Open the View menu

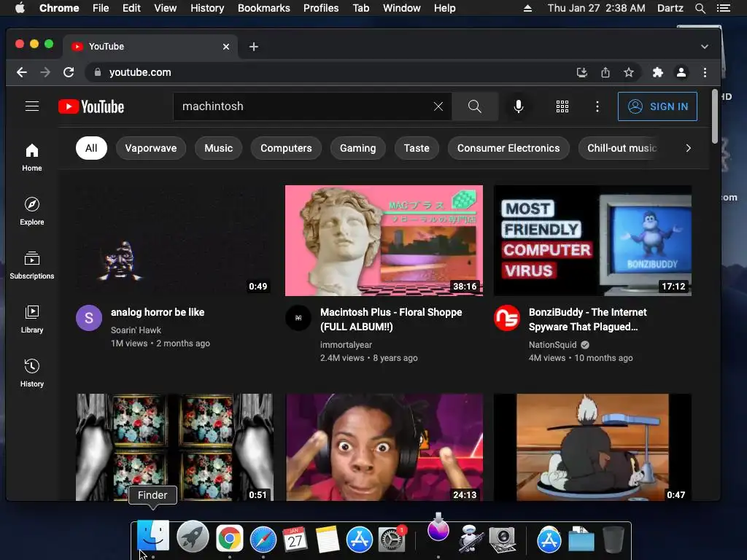(x=166, y=8)
